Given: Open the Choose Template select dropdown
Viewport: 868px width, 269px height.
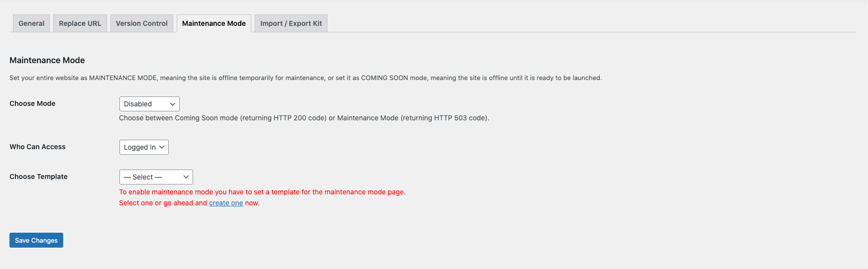Looking at the screenshot, I should point(155,177).
